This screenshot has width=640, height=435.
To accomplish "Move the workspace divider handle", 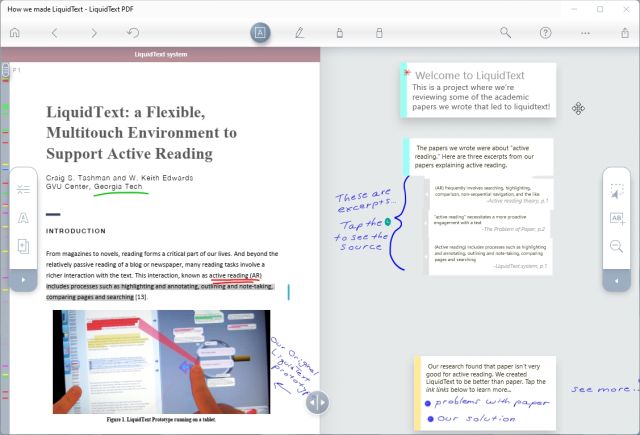I will click(317, 402).
